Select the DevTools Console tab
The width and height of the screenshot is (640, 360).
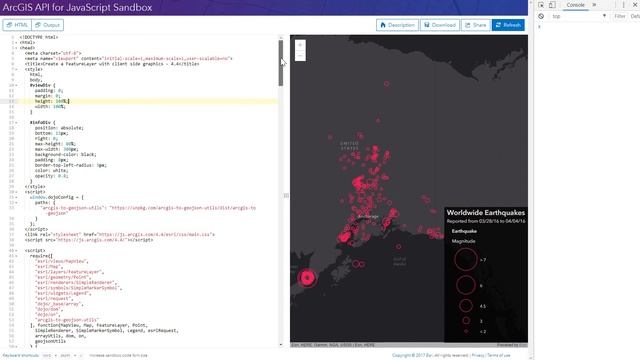(575, 5)
